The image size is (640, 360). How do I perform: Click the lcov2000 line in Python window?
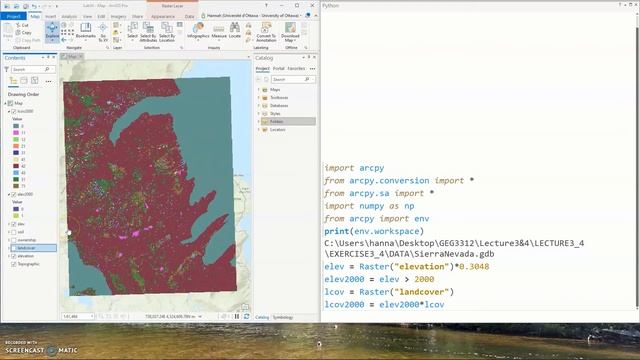384,304
